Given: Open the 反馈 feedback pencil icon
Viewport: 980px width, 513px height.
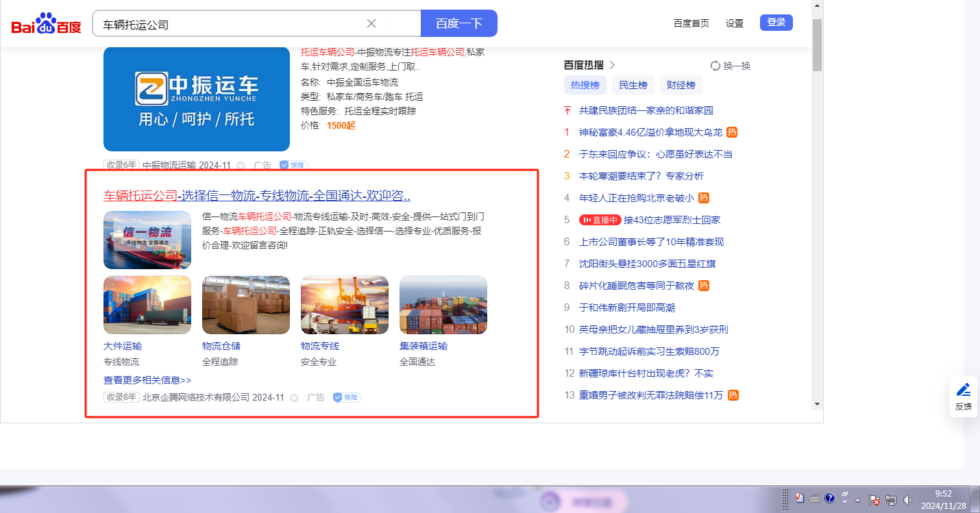Looking at the screenshot, I should pyautogui.click(x=964, y=390).
